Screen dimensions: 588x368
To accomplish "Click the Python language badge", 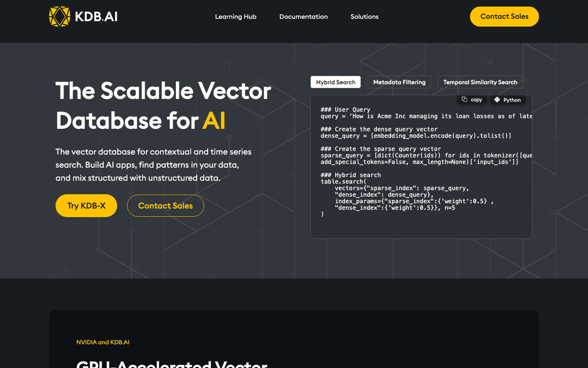I will 508,100.
